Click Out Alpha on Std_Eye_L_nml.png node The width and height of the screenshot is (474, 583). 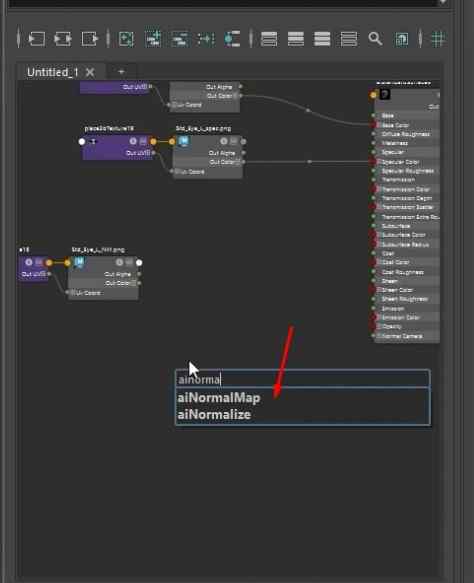pos(118,274)
